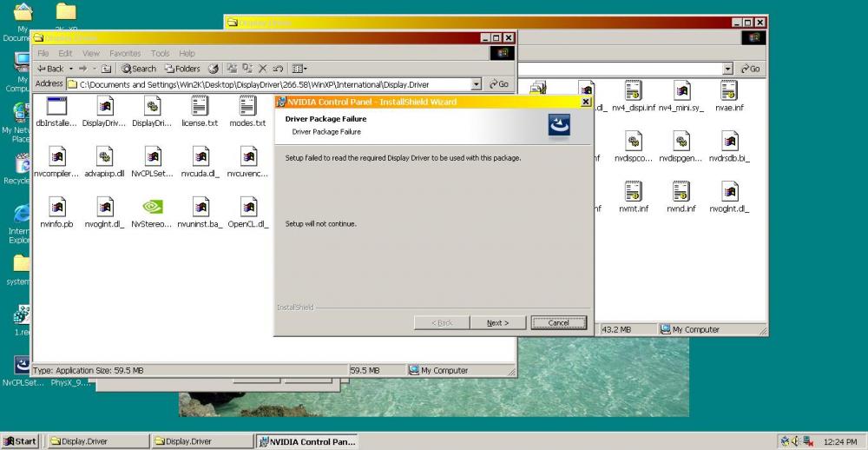Open the Back history dropdown arrow
The height and width of the screenshot is (450, 868).
(71, 69)
